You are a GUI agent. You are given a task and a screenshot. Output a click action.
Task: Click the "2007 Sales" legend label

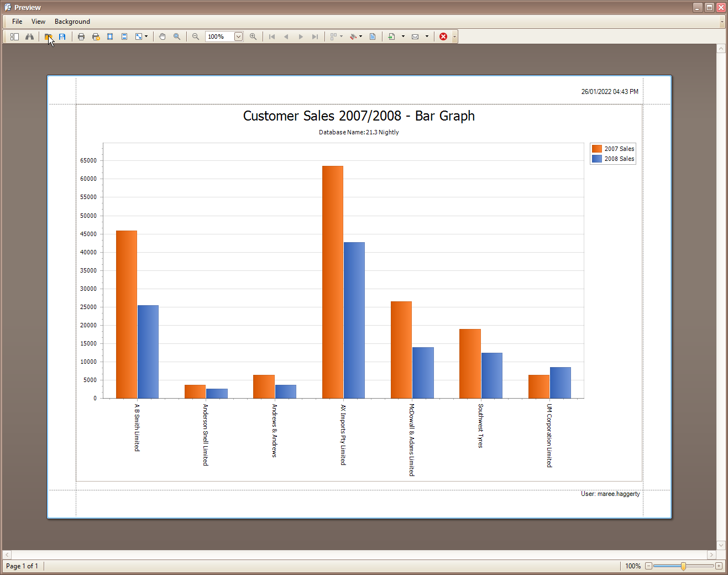coord(619,149)
